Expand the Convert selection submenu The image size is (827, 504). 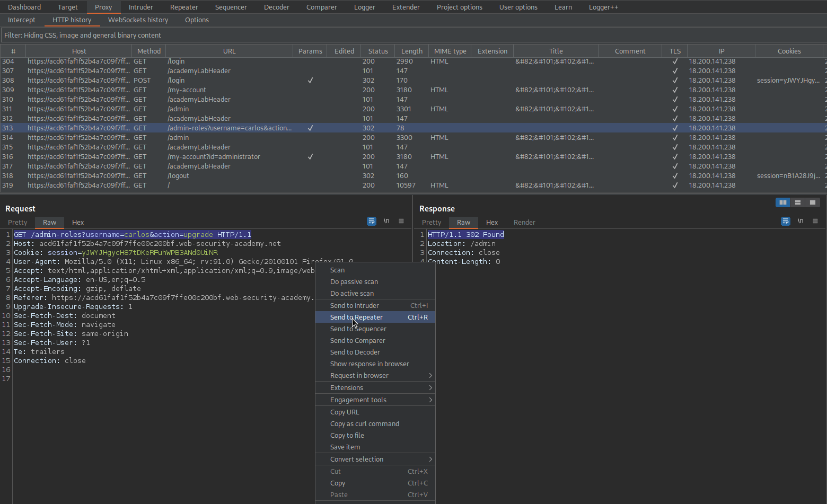tap(375, 459)
